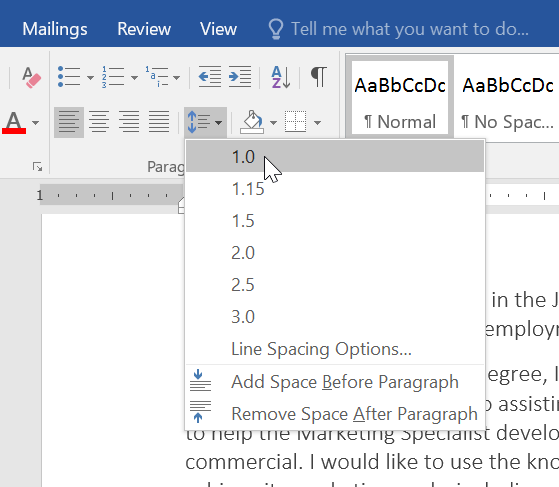
Task: Click the Line and Paragraph Spacing button
Action: point(205,122)
